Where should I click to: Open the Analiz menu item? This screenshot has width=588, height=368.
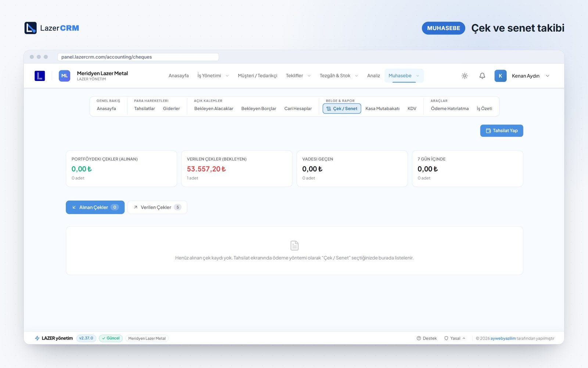[373, 76]
